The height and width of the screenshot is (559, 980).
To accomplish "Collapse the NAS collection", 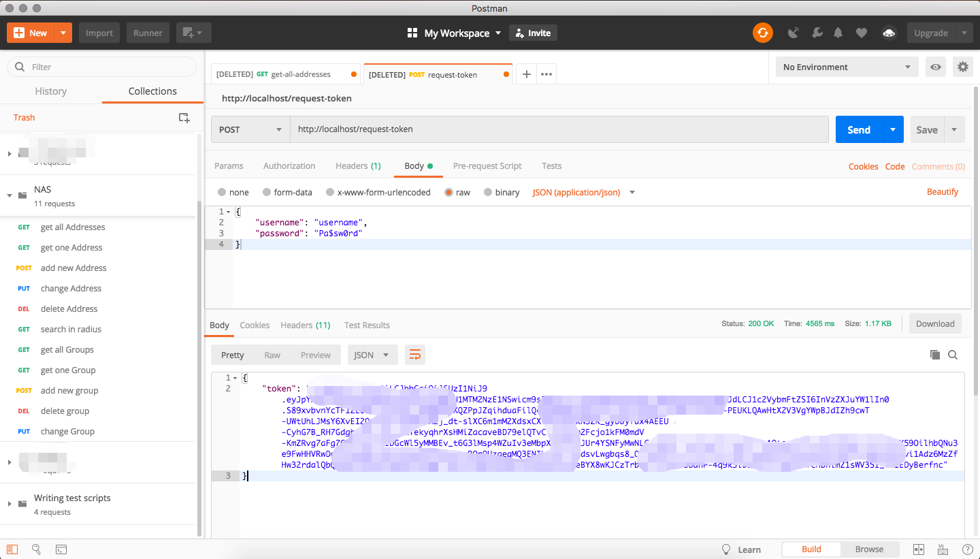I will pyautogui.click(x=10, y=195).
